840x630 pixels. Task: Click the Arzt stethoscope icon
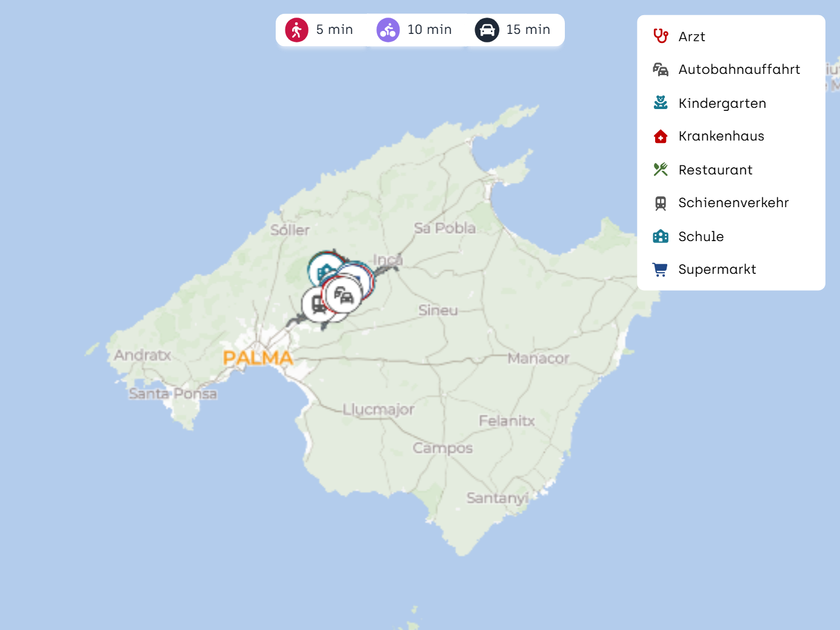661,36
